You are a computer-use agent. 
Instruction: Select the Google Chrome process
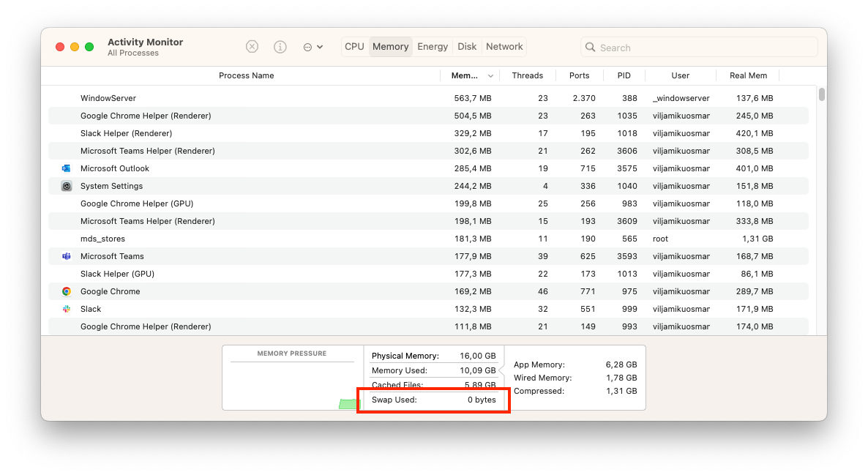[x=428, y=291]
